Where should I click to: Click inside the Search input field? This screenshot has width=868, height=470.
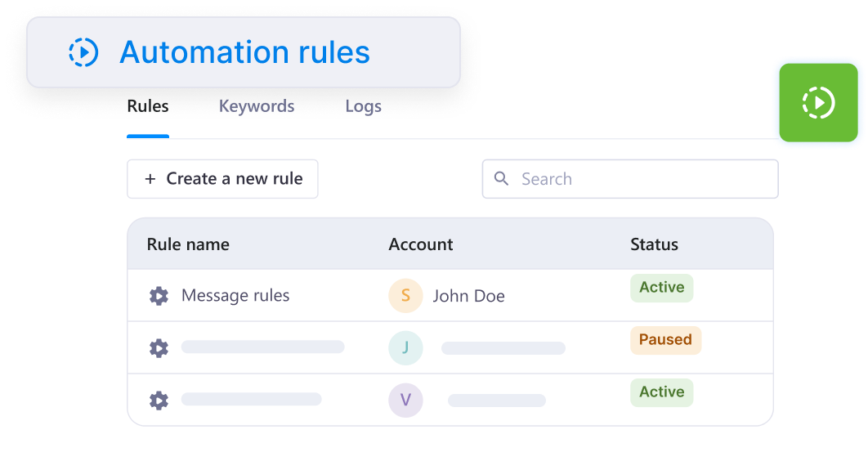(x=630, y=179)
